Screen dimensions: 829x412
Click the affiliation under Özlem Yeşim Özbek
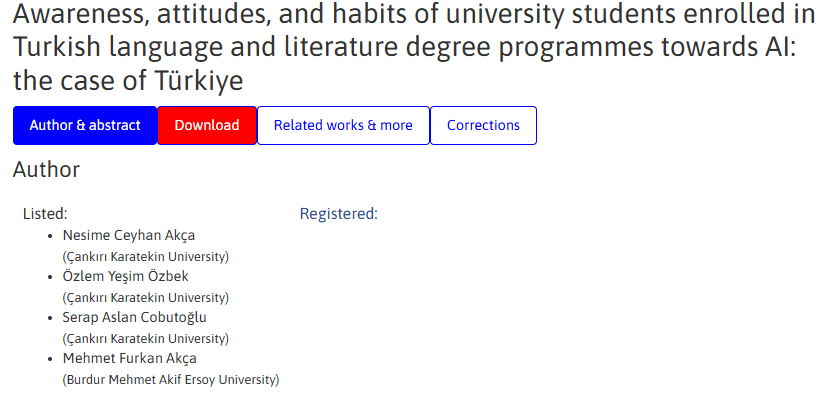145,297
